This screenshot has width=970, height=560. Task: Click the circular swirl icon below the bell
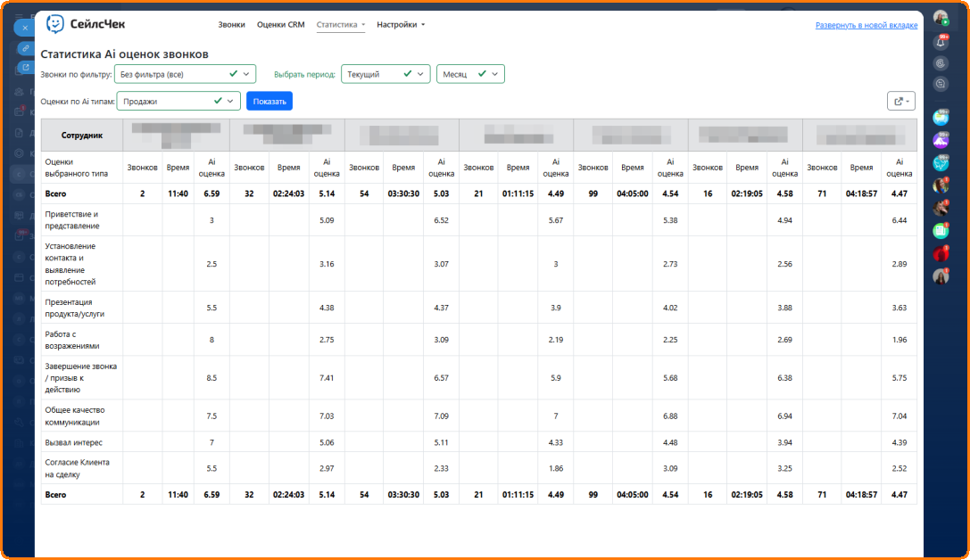click(941, 63)
